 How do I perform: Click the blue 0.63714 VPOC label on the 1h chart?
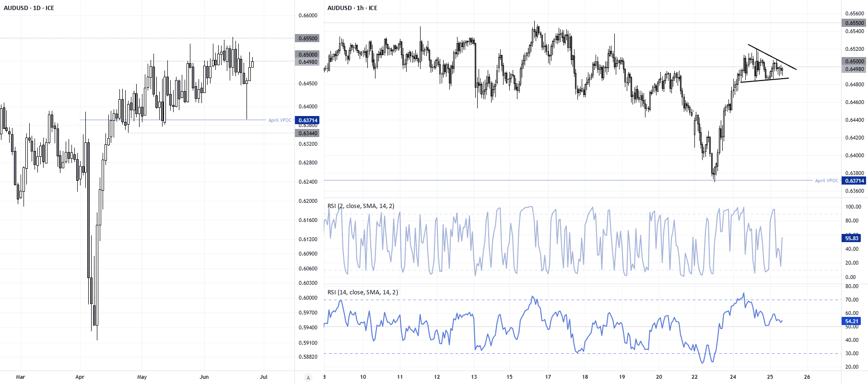(x=855, y=181)
